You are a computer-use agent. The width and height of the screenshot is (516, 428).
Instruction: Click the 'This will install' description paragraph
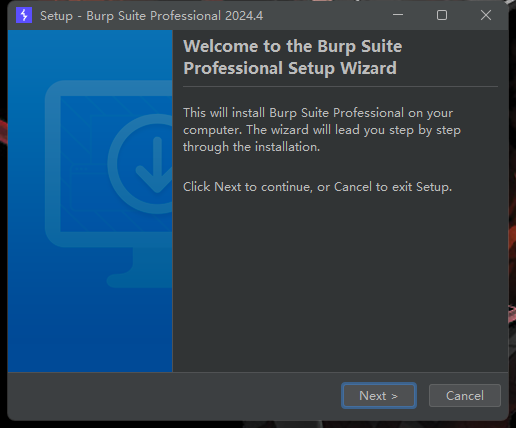(322, 130)
